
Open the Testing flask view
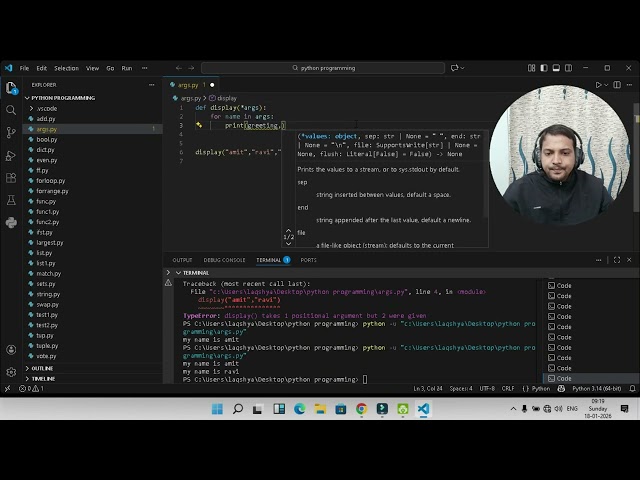(11, 200)
